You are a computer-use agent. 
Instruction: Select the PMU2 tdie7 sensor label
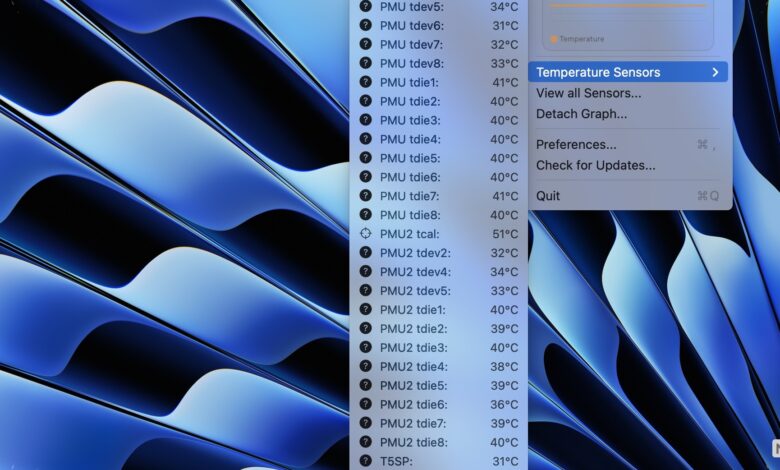click(413, 423)
